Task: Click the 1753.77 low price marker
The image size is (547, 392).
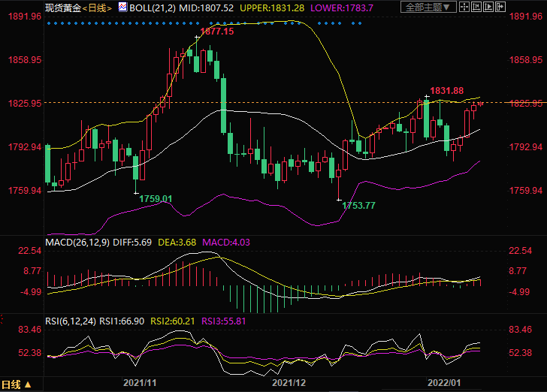Action: point(358,205)
